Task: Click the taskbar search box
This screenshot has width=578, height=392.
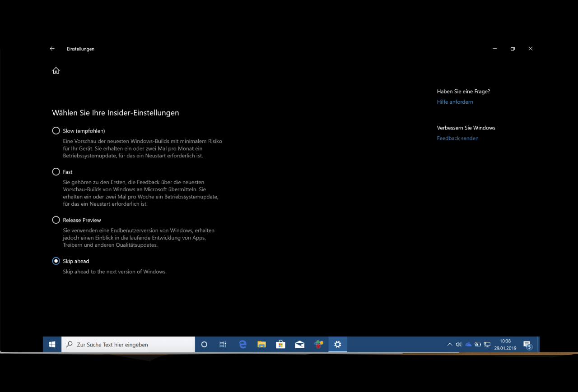Action: click(129, 344)
